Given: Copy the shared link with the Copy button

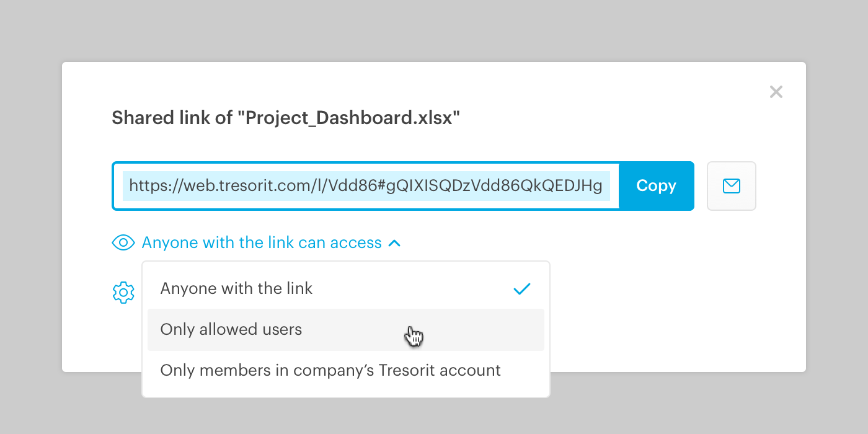Looking at the screenshot, I should [656, 186].
